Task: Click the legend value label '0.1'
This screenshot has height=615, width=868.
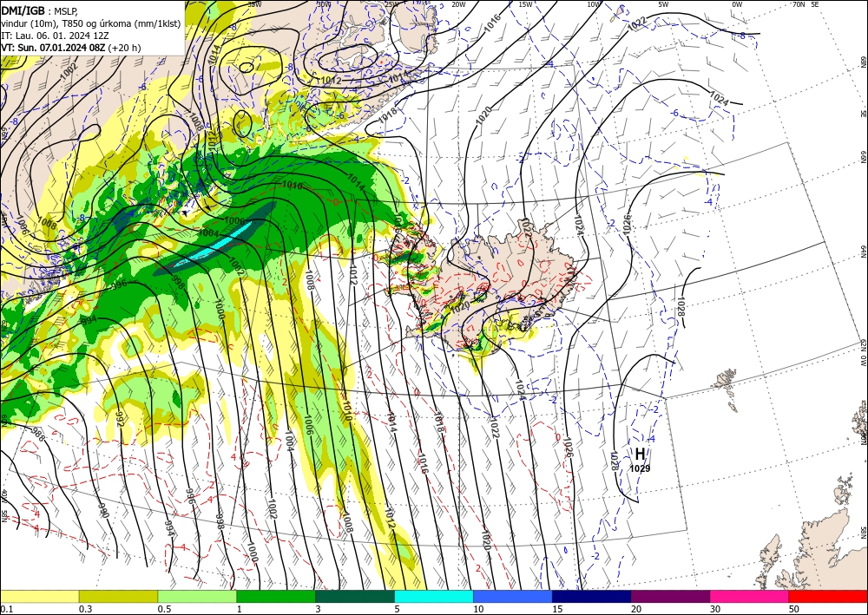Action: coord(6,609)
